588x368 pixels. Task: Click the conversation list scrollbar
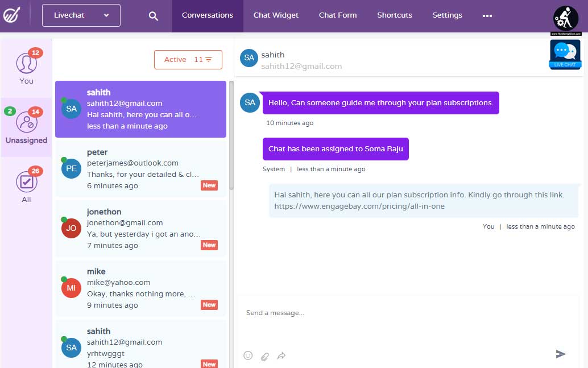click(231, 135)
